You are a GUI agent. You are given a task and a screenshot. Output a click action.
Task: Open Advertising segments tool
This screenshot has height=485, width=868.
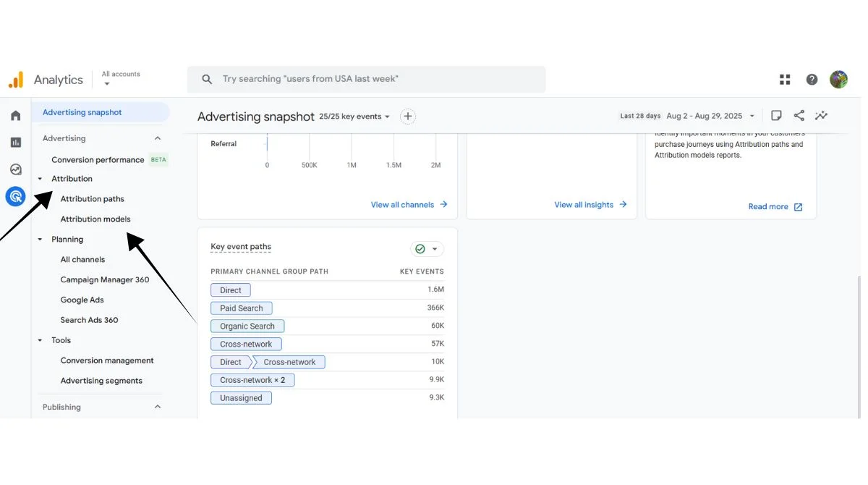101,381
